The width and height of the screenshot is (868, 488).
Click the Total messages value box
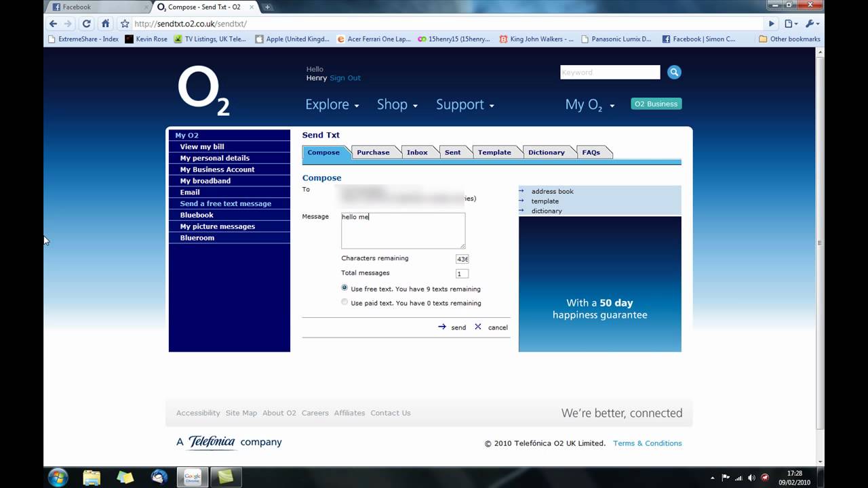(x=462, y=274)
